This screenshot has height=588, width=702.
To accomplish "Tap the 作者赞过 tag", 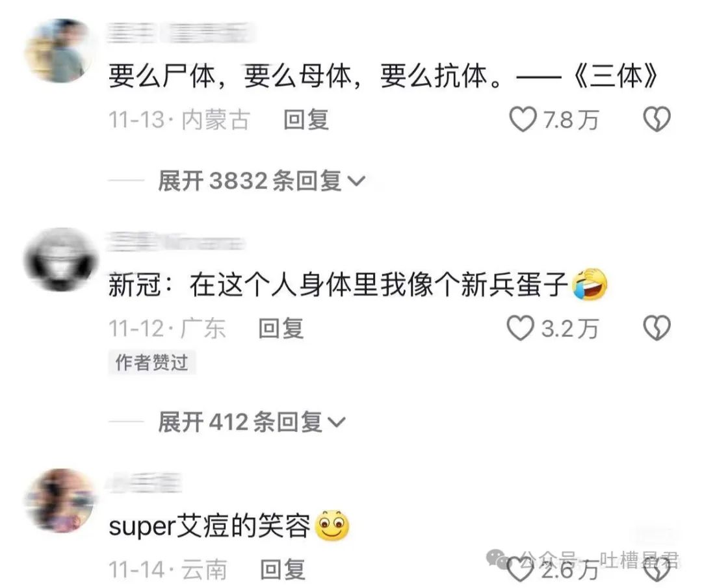I will pos(151,363).
